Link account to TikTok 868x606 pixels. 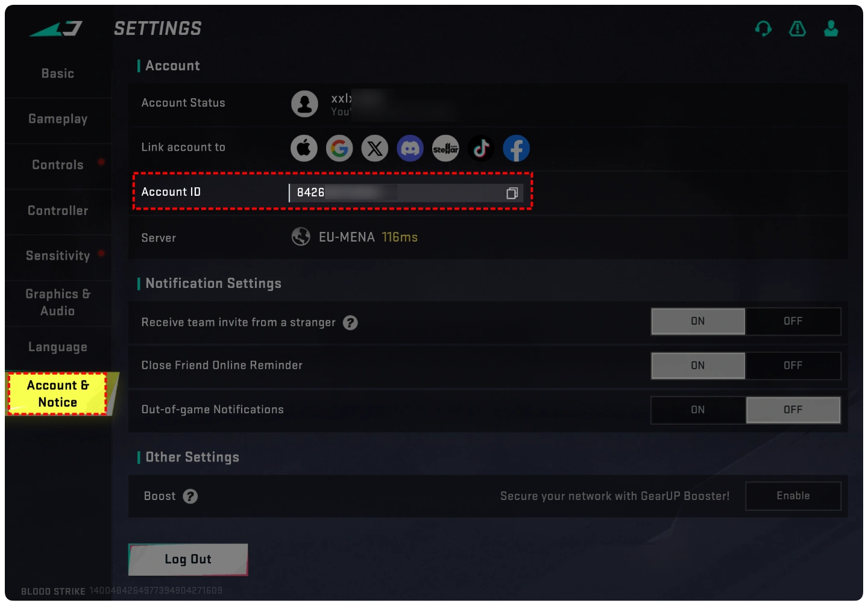tap(481, 148)
